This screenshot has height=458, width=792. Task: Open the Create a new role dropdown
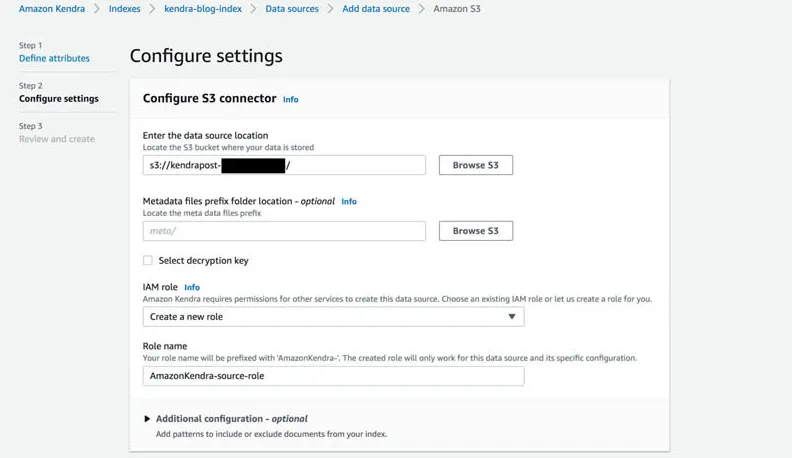(x=333, y=317)
